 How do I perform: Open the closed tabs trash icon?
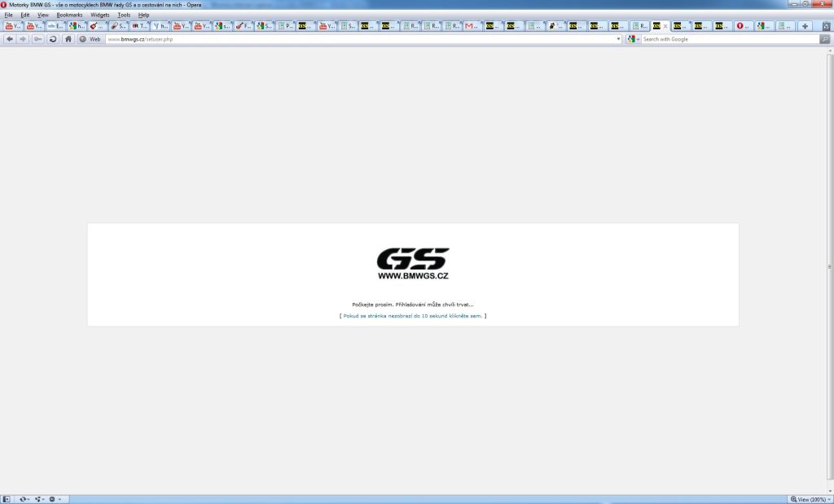pos(827,25)
